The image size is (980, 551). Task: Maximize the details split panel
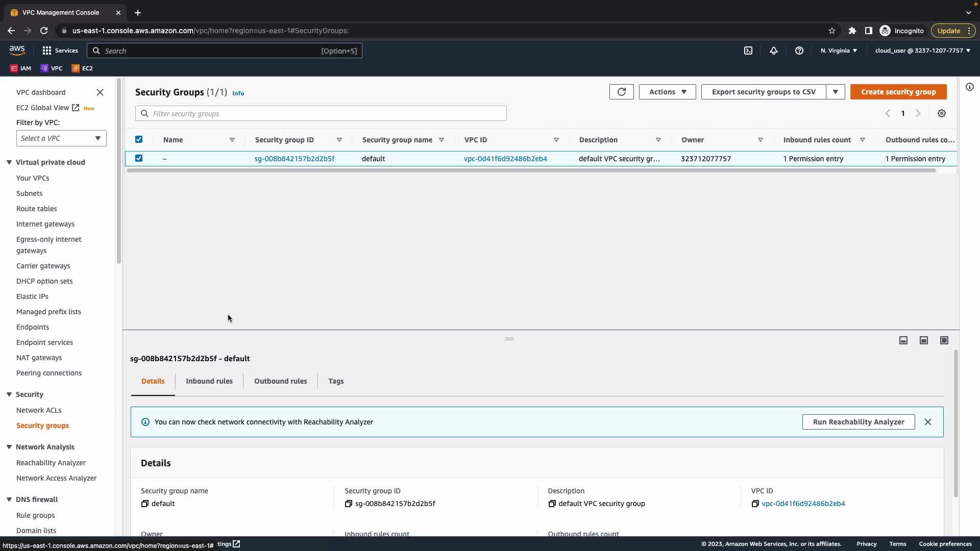(944, 340)
